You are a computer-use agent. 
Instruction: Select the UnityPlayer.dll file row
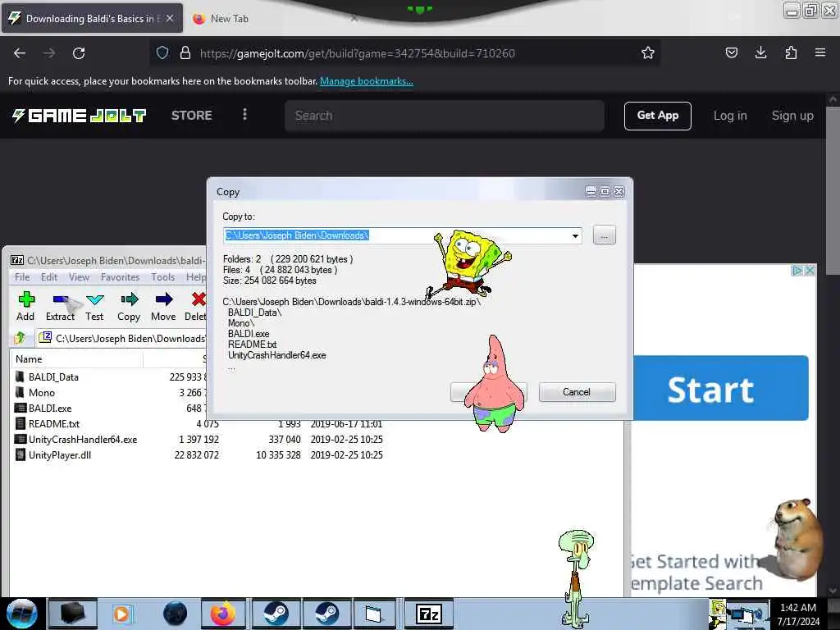[x=199, y=454]
